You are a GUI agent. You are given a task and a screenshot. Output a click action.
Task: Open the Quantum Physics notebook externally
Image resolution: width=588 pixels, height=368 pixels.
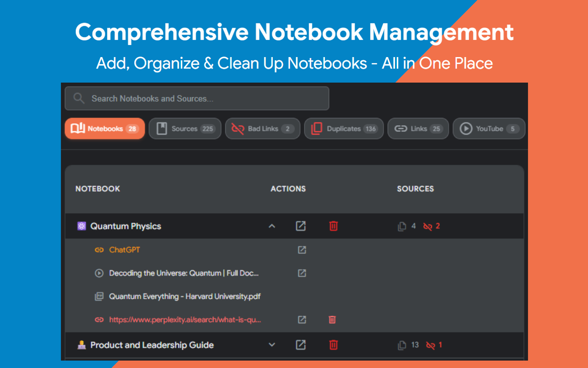click(301, 226)
